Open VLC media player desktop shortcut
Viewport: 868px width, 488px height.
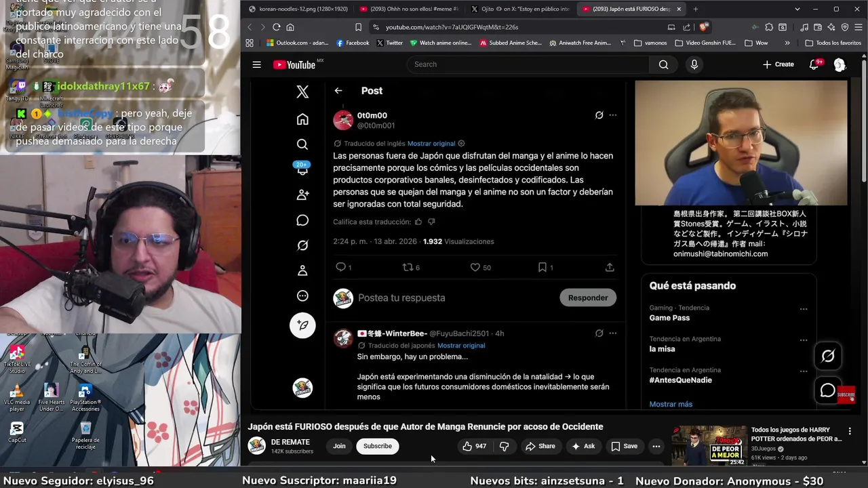(x=17, y=398)
